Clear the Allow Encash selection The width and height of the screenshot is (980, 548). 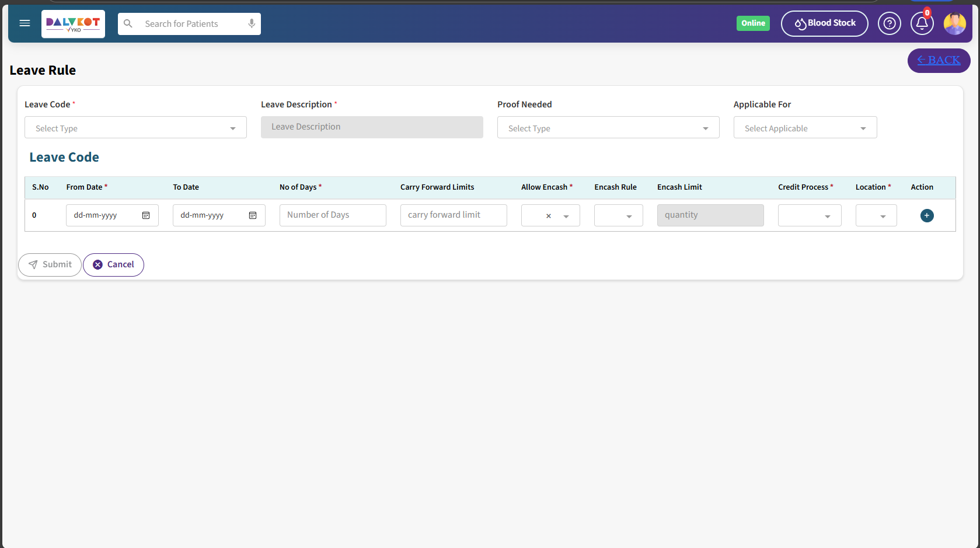[548, 216]
